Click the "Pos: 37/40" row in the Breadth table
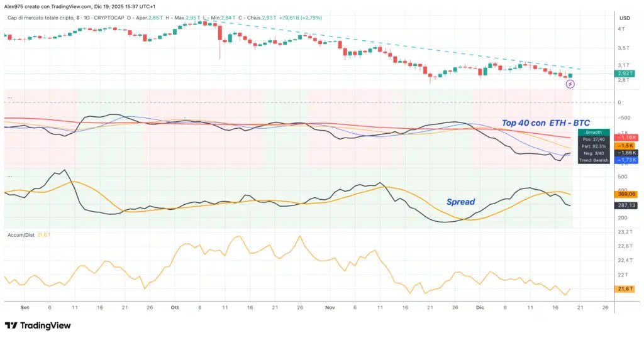 click(x=594, y=139)
